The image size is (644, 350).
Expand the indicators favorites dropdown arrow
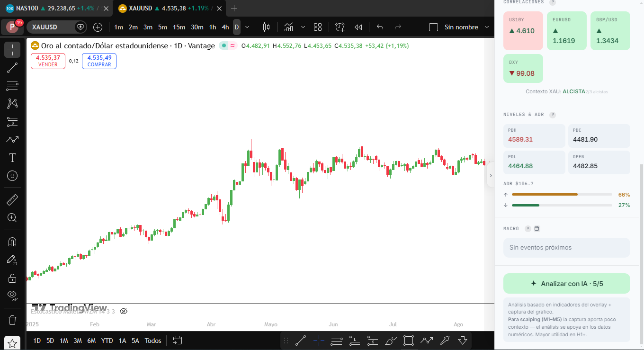(303, 27)
